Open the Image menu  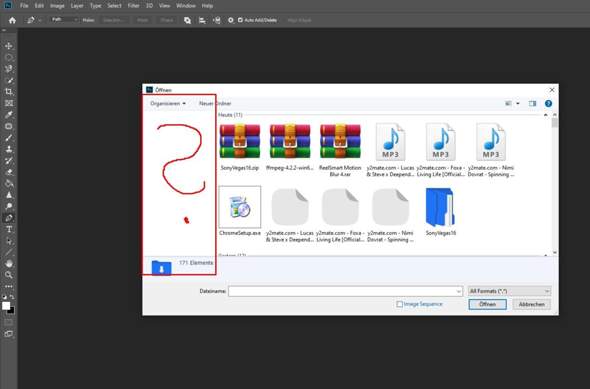(x=57, y=6)
